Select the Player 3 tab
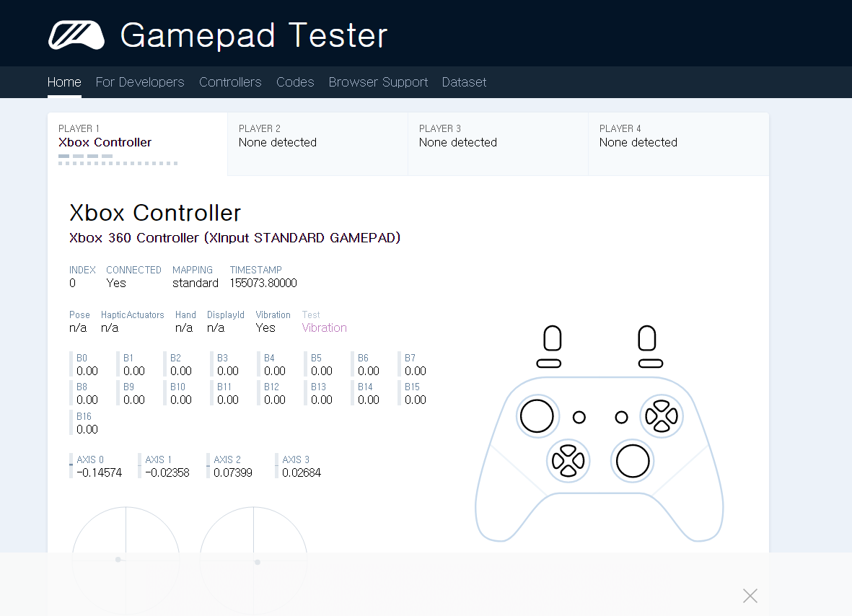The image size is (852, 616). [x=499, y=144]
